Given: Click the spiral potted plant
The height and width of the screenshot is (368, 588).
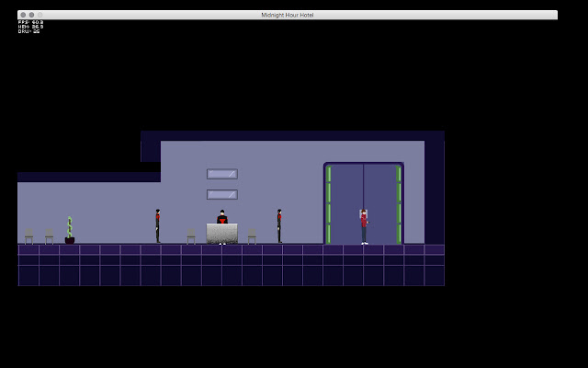Looking at the screenshot, I should pyautogui.click(x=70, y=230).
